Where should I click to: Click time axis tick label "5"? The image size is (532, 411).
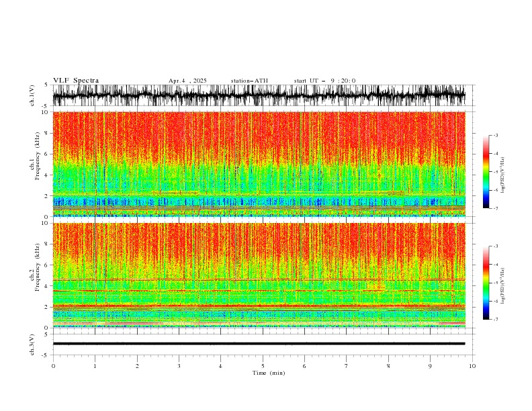pyautogui.click(x=263, y=366)
